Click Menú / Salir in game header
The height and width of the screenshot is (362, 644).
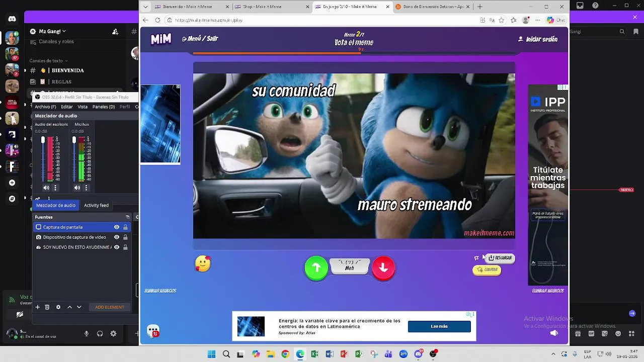click(200, 39)
